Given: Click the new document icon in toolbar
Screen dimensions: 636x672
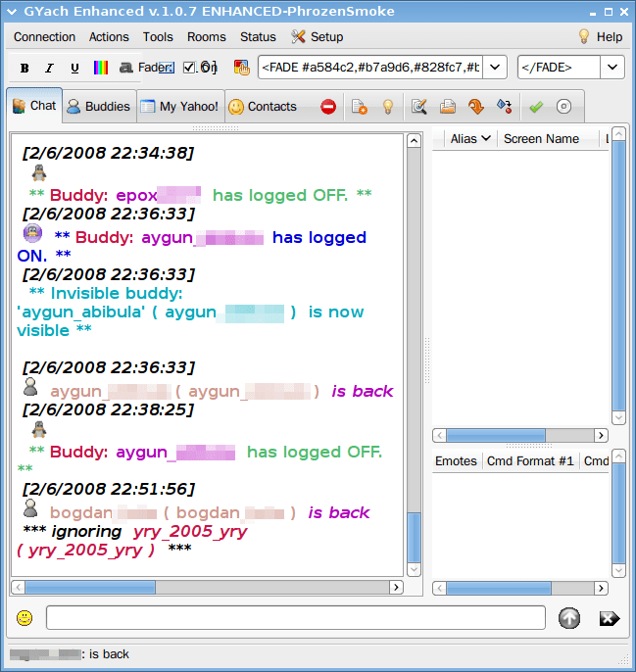Looking at the screenshot, I should (359, 107).
